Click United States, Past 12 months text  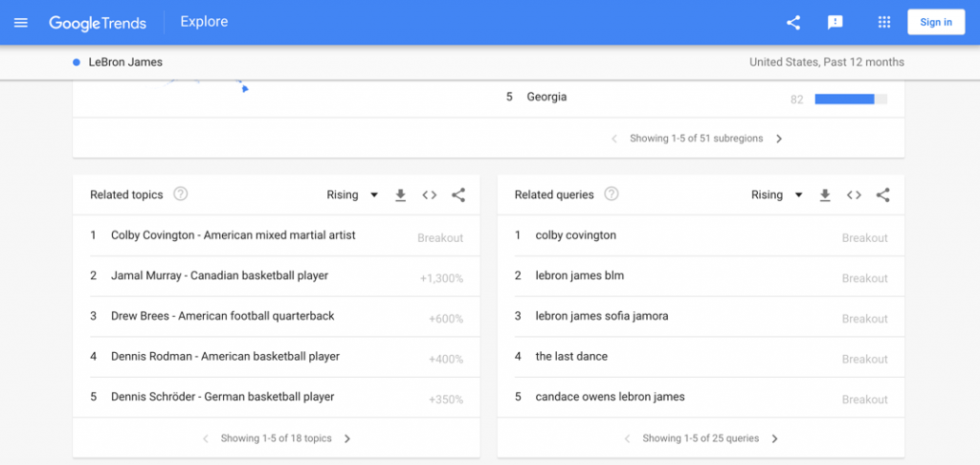coord(826,62)
